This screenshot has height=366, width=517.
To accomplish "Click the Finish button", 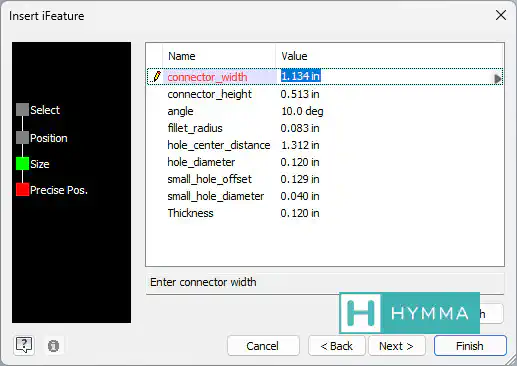I will tap(470, 346).
